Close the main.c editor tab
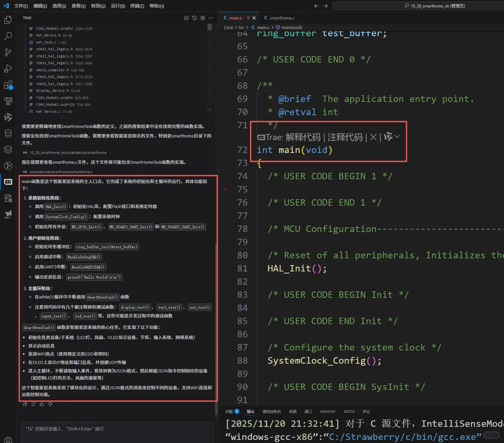Screen dimensions: 504x443 click(254, 18)
